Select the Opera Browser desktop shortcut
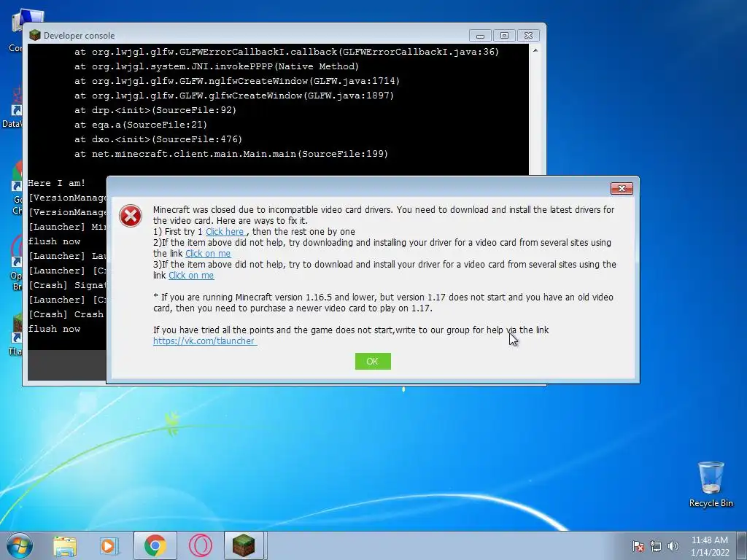The height and width of the screenshot is (560, 747). point(16,262)
